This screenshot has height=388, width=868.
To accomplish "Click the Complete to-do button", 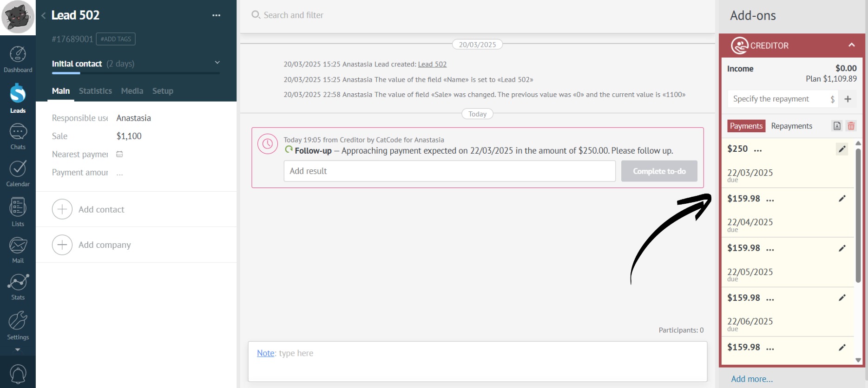I will click(x=659, y=171).
